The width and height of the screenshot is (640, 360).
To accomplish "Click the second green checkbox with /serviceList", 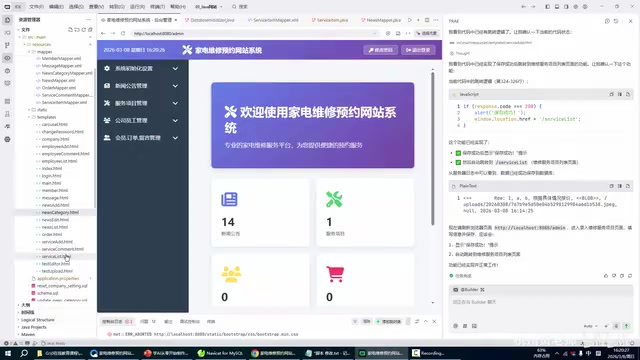I will pyautogui.click(x=458, y=162).
